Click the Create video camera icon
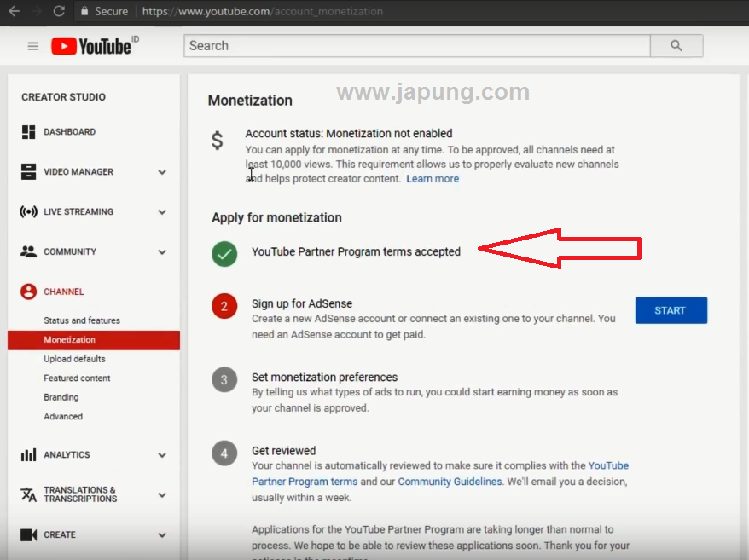Image resolution: width=749 pixels, height=560 pixels. point(29,534)
